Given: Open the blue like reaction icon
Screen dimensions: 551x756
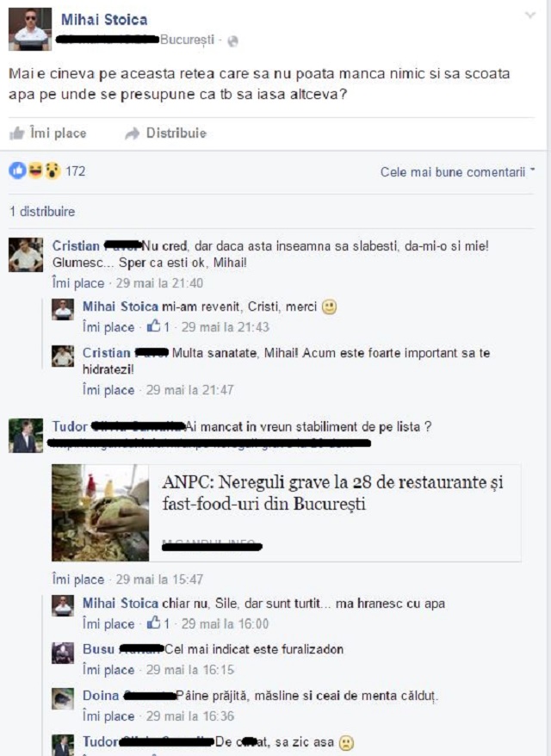Looking at the screenshot, I should pyautogui.click(x=17, y=170).
